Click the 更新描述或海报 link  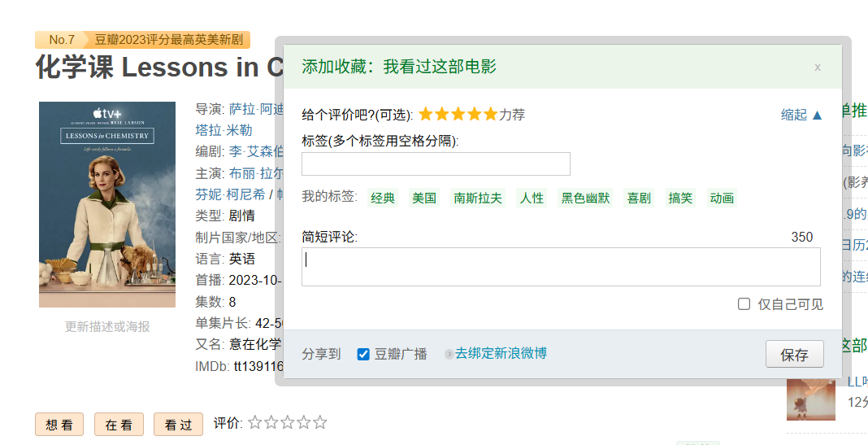tap(107, 326)
